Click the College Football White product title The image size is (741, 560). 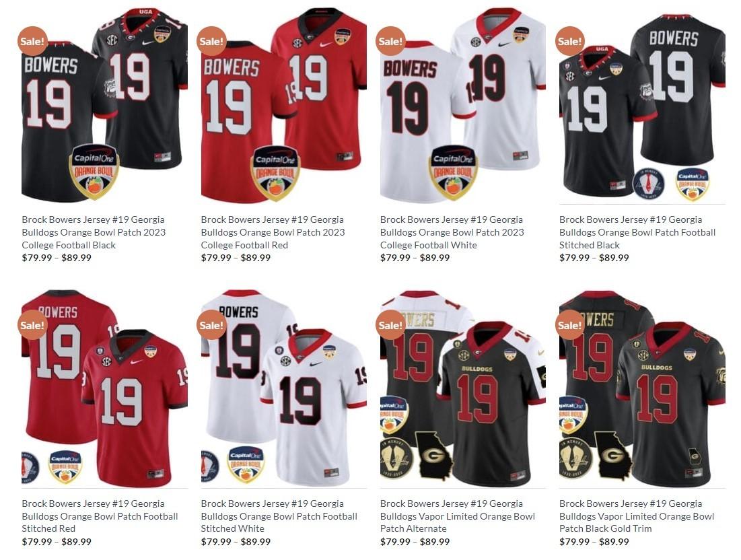pyautogui.click(x=452, y=232)
